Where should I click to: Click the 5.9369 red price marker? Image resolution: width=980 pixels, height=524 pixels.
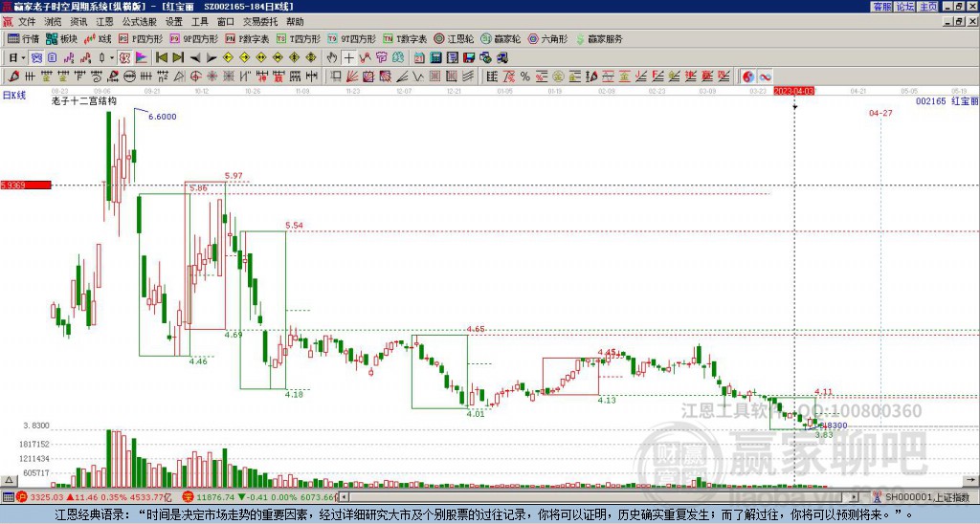pos(26,186)
